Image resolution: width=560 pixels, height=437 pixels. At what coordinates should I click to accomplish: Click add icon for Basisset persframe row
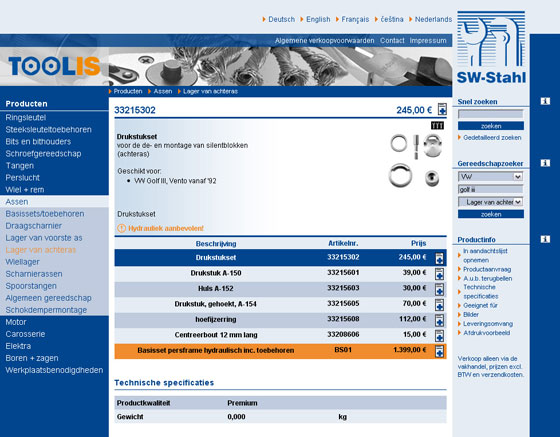pyautogui.click(x=439, y=351)
